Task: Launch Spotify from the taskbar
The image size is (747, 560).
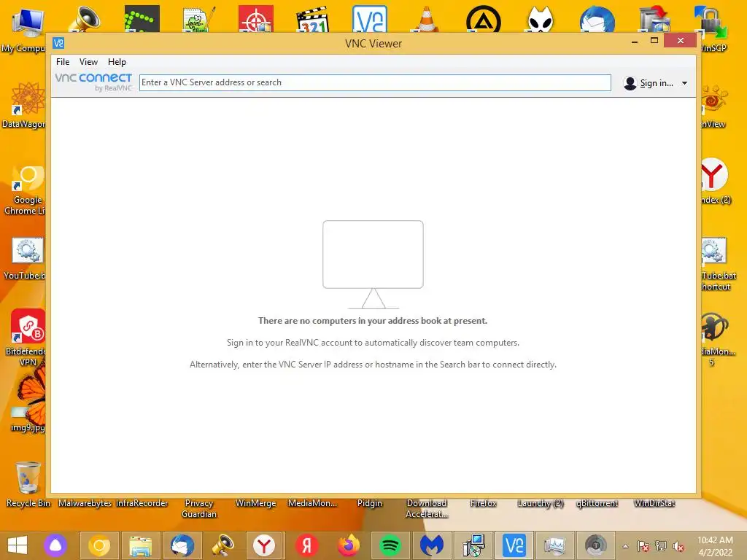Action: (390, 545)
